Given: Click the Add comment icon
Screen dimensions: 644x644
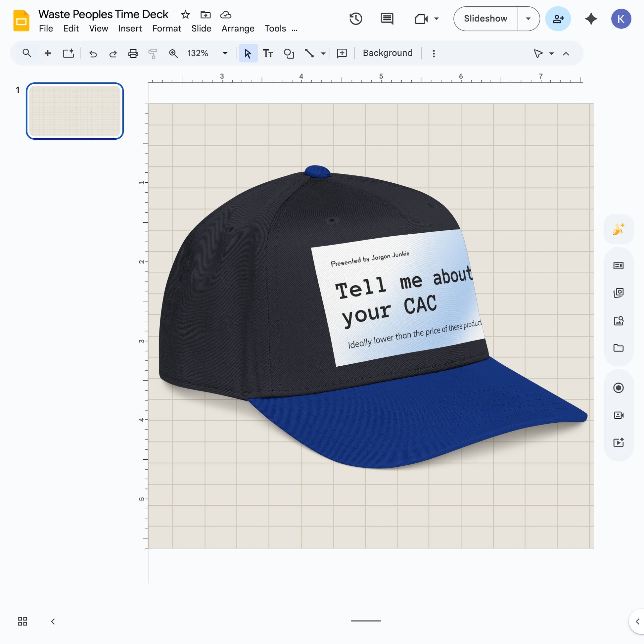Looking at the screenshot, I should (342, 53).
